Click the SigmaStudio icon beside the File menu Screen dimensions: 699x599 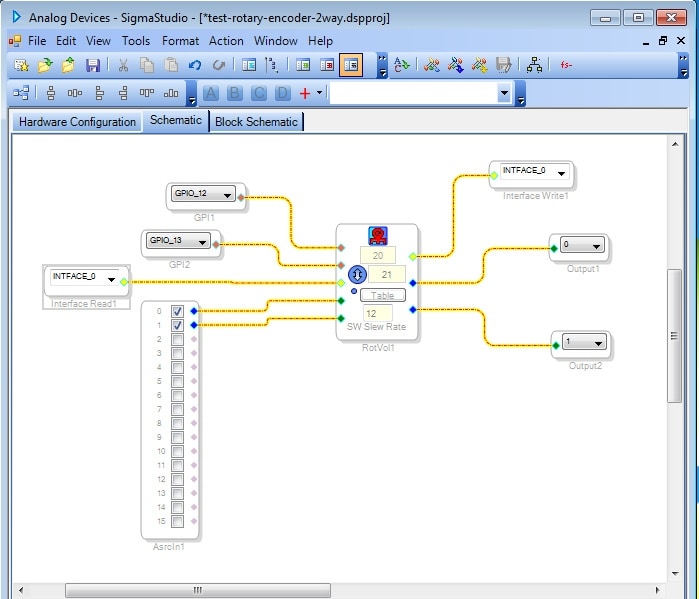(15, 41)
